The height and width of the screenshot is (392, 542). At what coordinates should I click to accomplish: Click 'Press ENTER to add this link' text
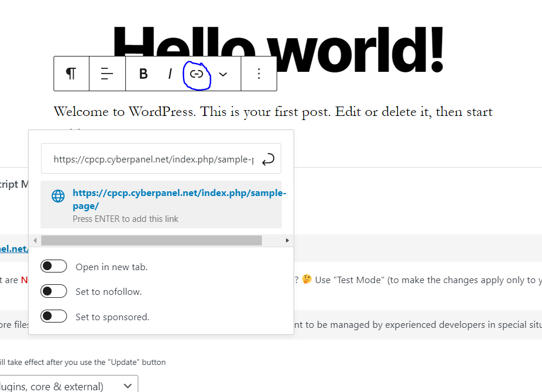tap(125, 219)
